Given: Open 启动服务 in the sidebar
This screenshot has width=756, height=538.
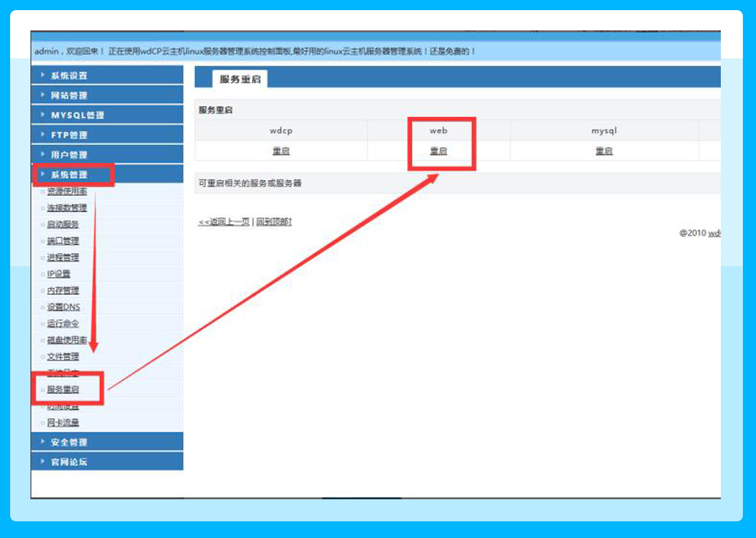Looking at the screenshot, I should (63, 225).
